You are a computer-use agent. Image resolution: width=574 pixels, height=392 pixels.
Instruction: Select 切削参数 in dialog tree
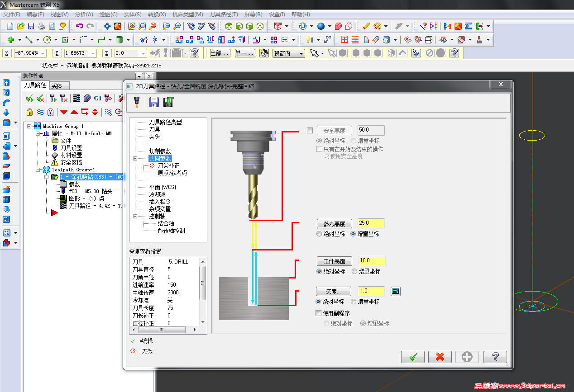(160, 151)
